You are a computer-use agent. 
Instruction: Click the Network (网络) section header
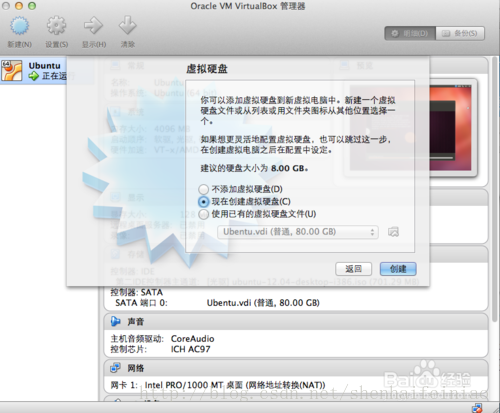tap(296, 368)
